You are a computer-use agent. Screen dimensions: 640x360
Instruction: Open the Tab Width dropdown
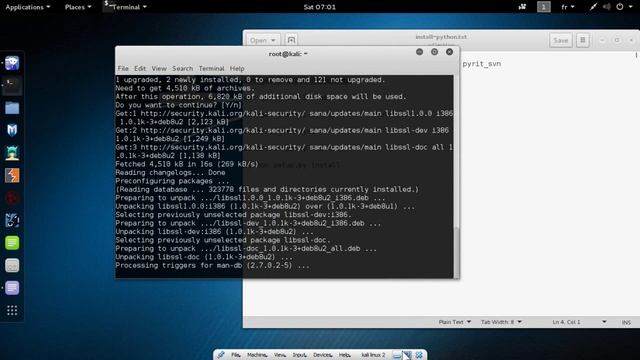(501, 322)
